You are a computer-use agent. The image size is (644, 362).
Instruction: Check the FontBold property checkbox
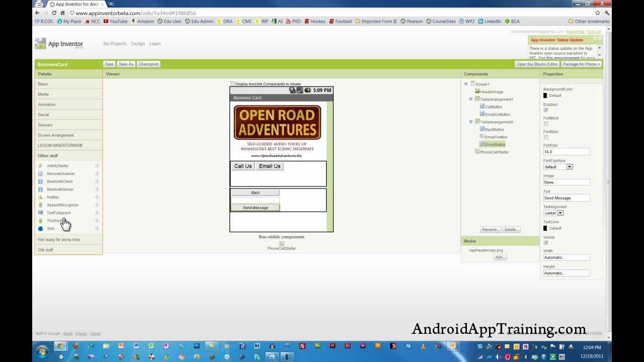click(x=545, y=124)
